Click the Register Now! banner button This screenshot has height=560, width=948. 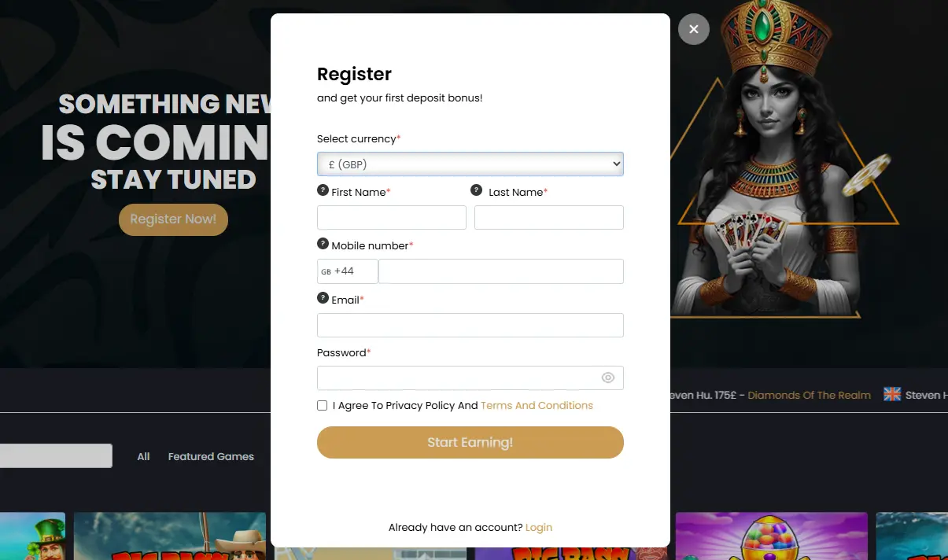(x=173, y=219)
